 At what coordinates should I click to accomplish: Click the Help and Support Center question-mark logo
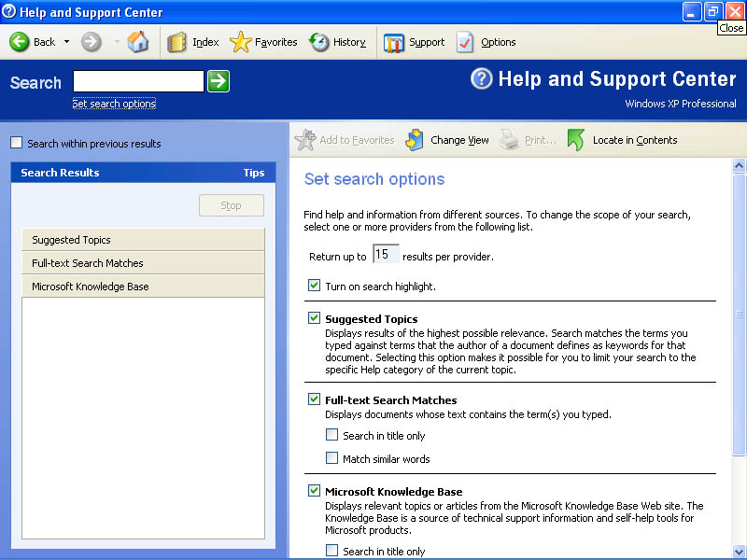point(481,78)
